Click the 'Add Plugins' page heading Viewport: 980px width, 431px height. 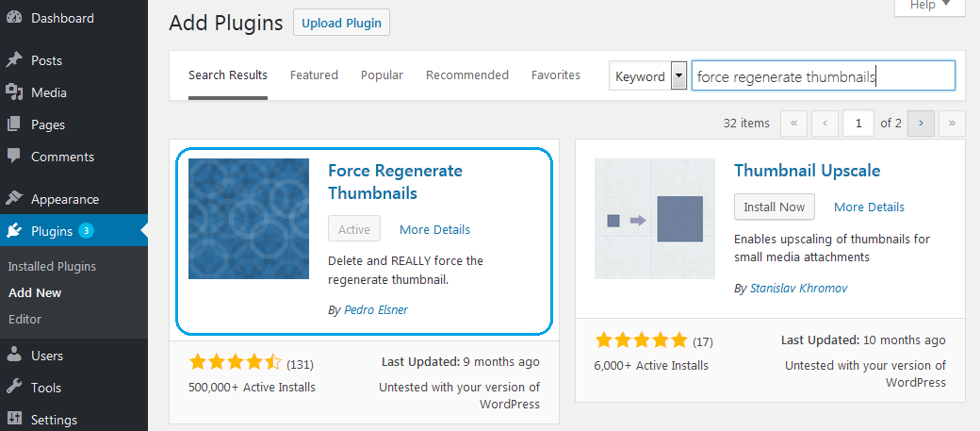pos(225,24)
